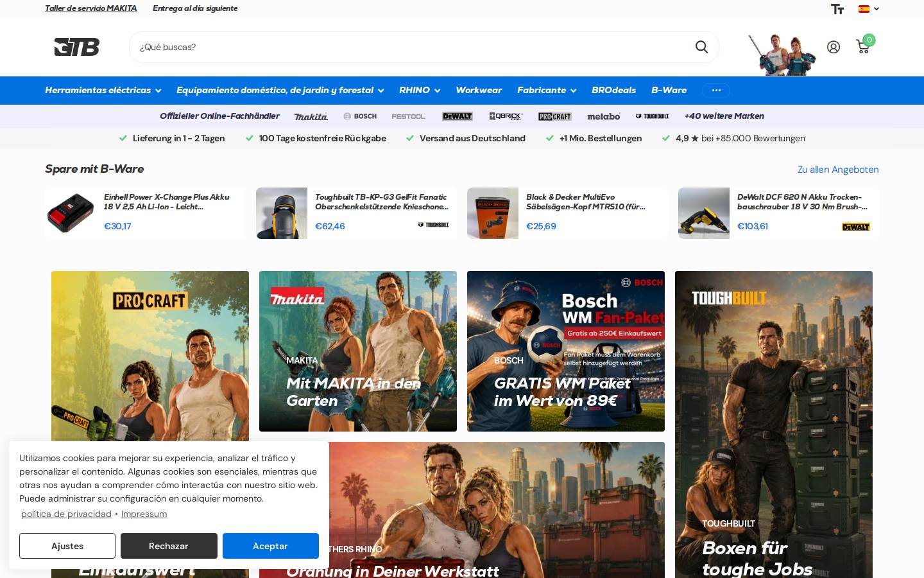
Task: Click the GTB logo in the header
Action: (x=77, y=47)
